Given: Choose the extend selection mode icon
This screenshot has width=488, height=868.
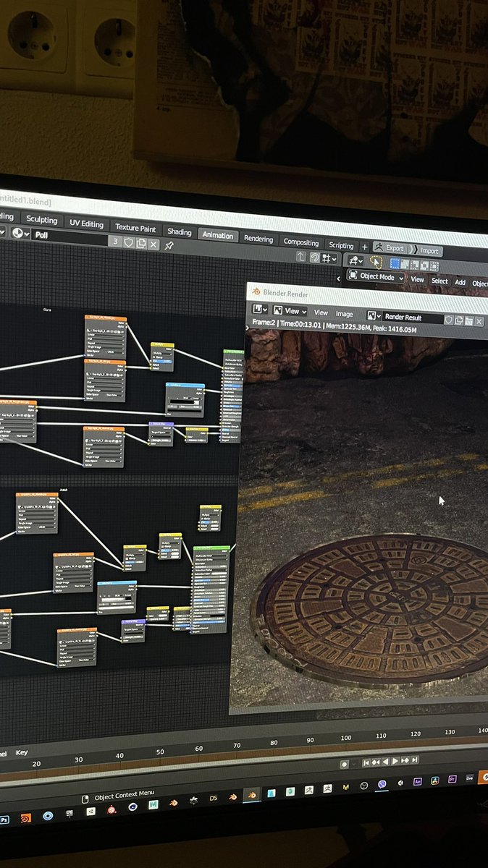Looking at the screenshot, I should 405,264.
